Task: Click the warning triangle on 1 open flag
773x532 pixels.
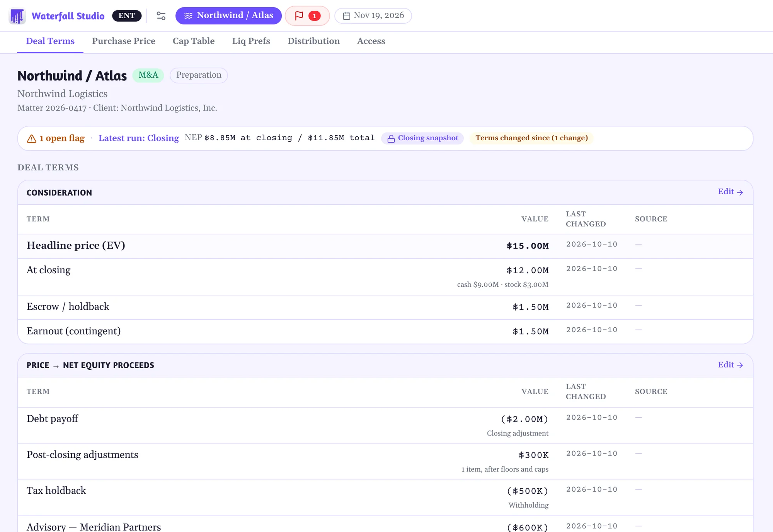Action: click(32, 139)
